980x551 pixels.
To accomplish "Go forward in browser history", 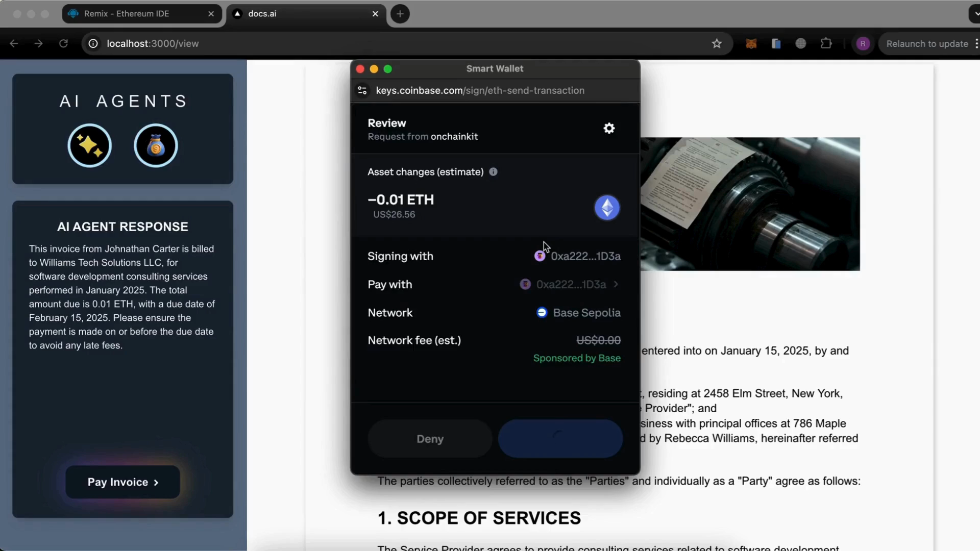I will [39, 44].
